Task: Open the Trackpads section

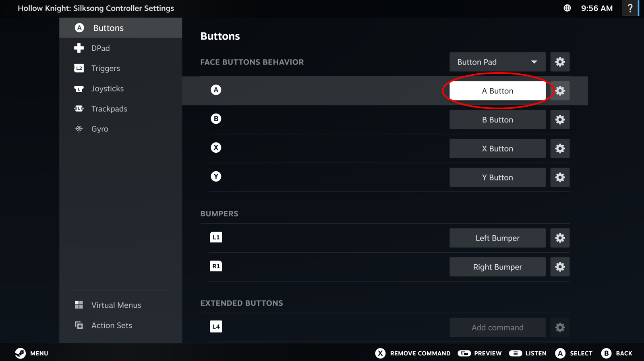Action: (121, 109)
